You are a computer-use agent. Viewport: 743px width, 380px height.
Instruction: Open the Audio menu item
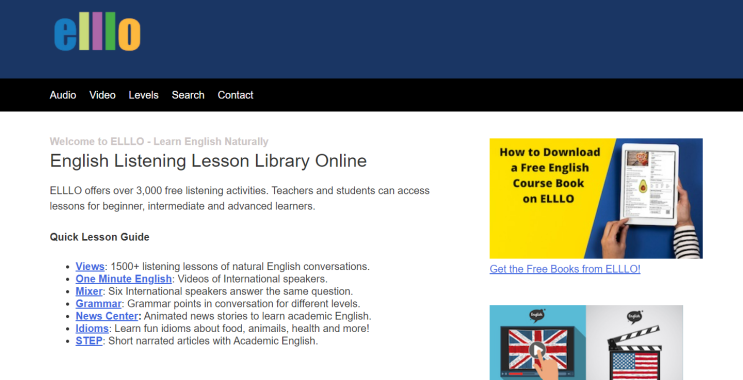[x=63, y=95]
